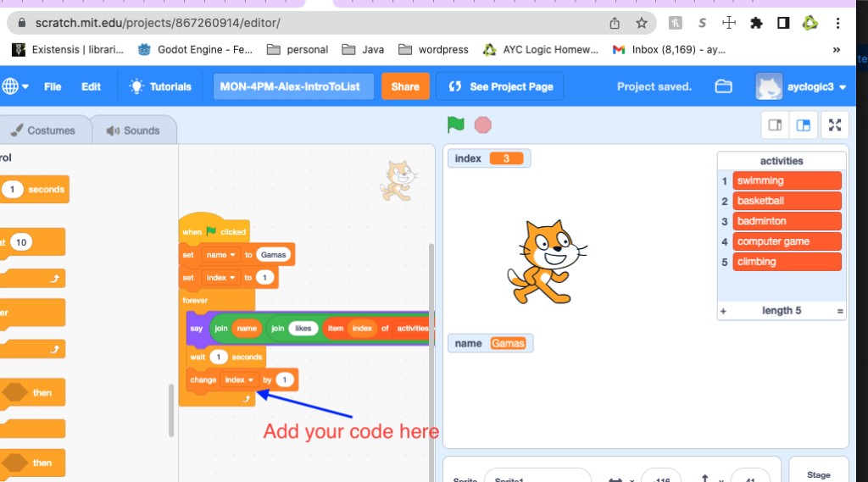Open AYC Logic Homework bookmark
The height and width of the screenshot is (482, 868).
[540, 50]
